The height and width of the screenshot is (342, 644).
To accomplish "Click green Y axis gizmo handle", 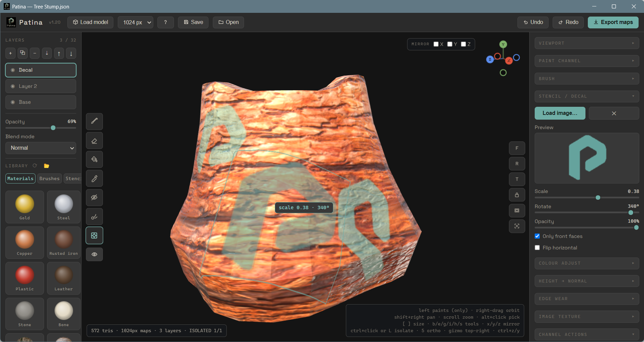I will (x=503, y=44).
